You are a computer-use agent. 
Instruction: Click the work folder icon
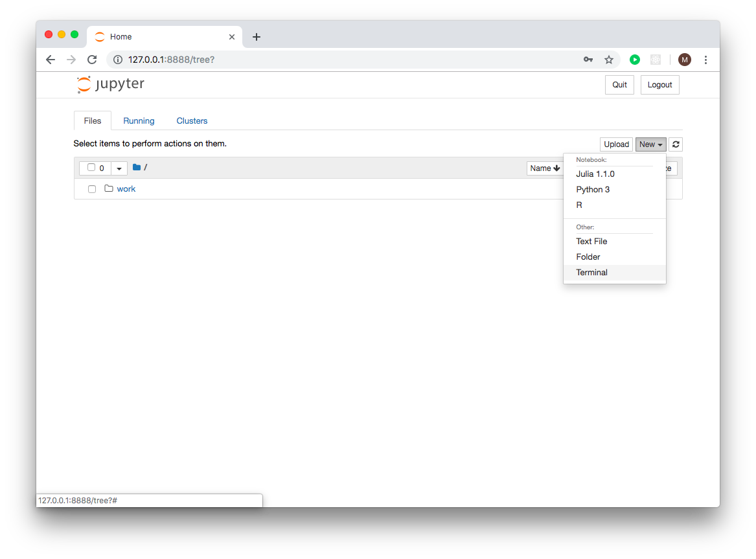[x=109, y=188]
